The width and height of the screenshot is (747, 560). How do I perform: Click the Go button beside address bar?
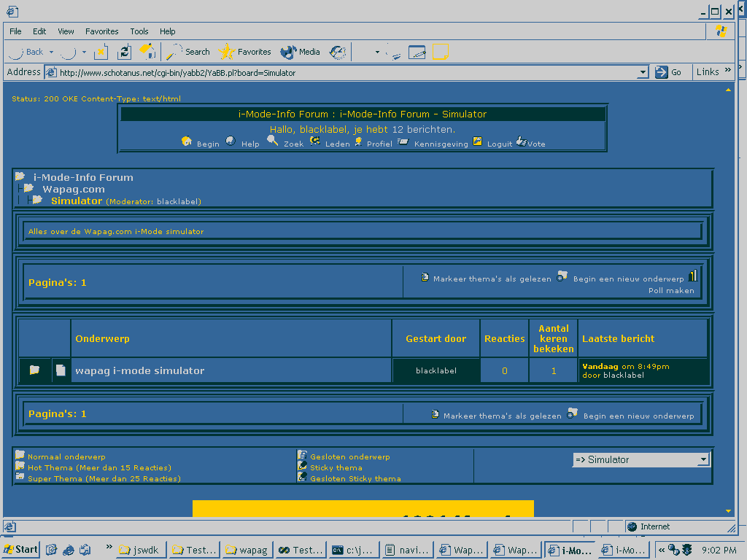tap(669, 72)
